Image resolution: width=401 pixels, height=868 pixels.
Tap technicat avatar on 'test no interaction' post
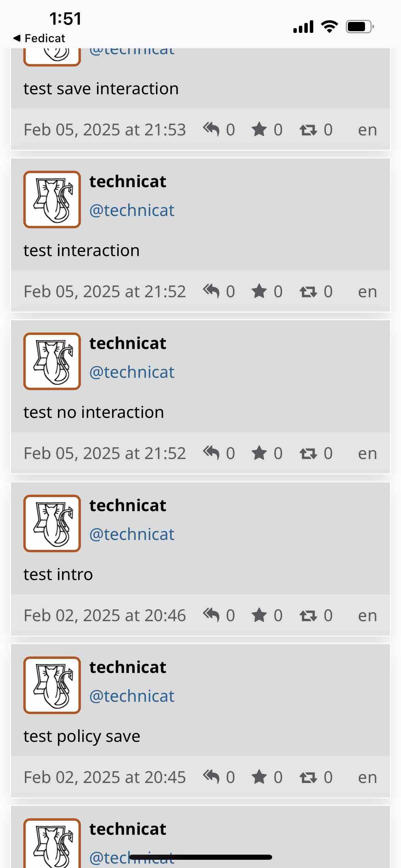tap(52, 361)
